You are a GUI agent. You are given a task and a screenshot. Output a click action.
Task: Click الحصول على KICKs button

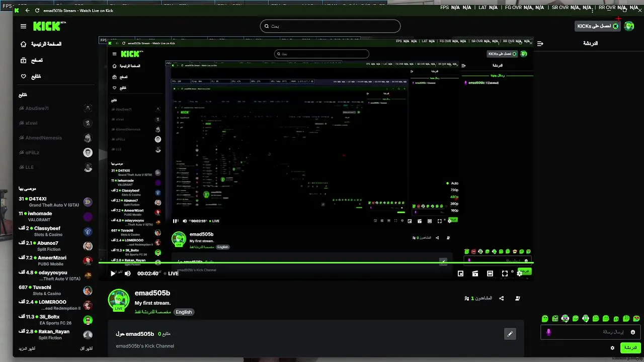pyautogui.click(x=598, y=26)
